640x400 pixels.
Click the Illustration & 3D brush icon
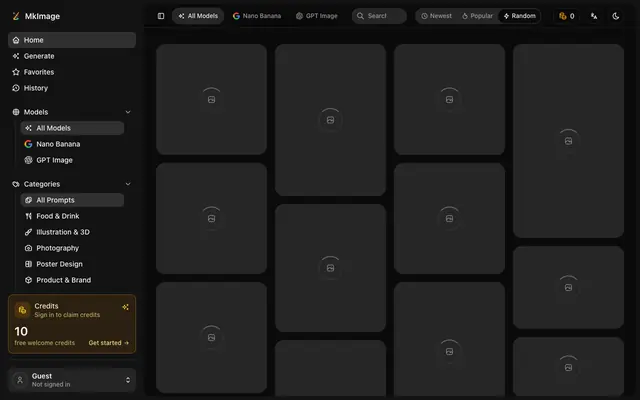(28, 232)
